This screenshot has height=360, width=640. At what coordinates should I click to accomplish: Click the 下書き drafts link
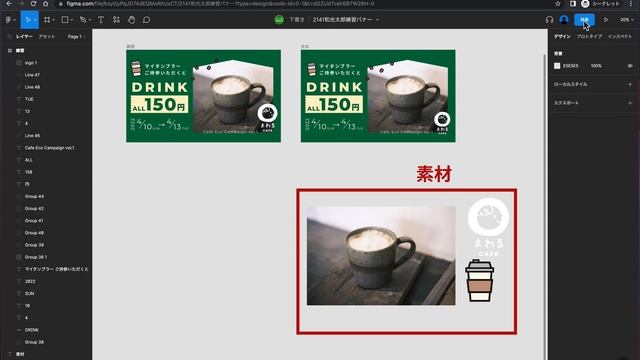[297, 20]
